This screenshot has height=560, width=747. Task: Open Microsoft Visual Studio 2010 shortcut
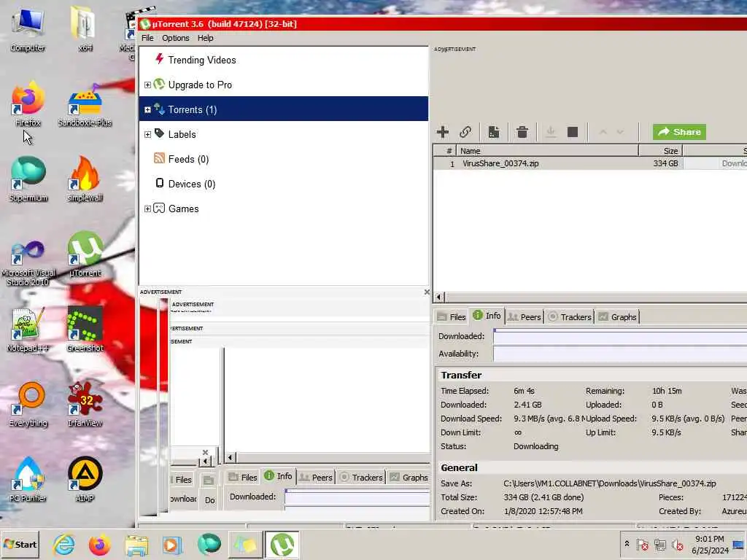[28, 263]
